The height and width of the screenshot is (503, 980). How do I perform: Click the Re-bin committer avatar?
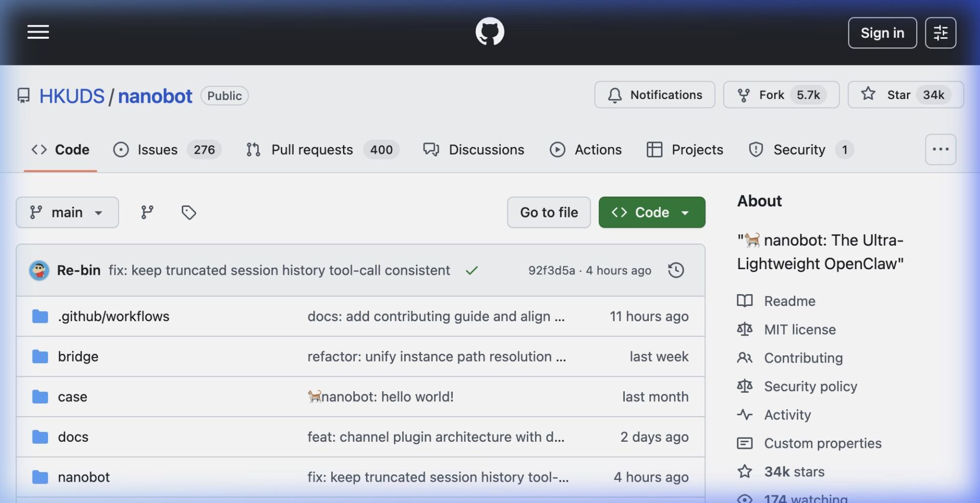(39, 270)
